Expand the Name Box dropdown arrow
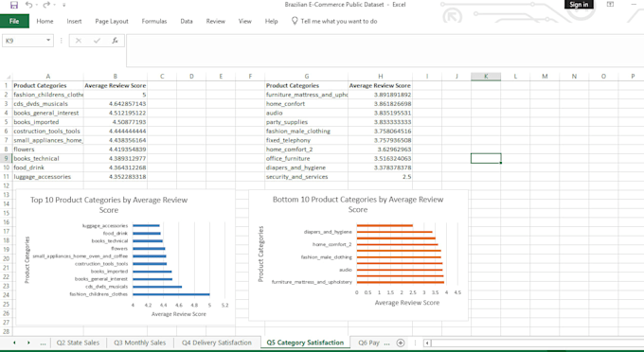This screenshot has height=352, width=644. pyautogui.click(x=48, y=40)
